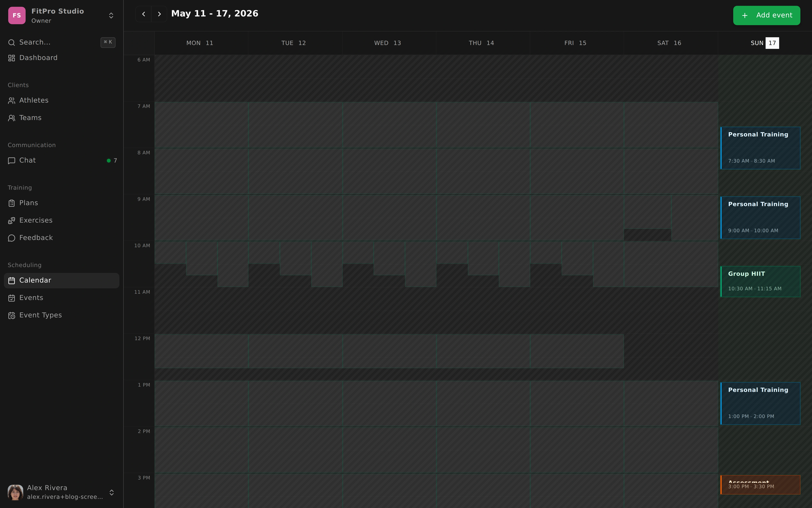Screen dimensions: 812x508
Task: Click the Events calendar-check icon
Action: 11,298
